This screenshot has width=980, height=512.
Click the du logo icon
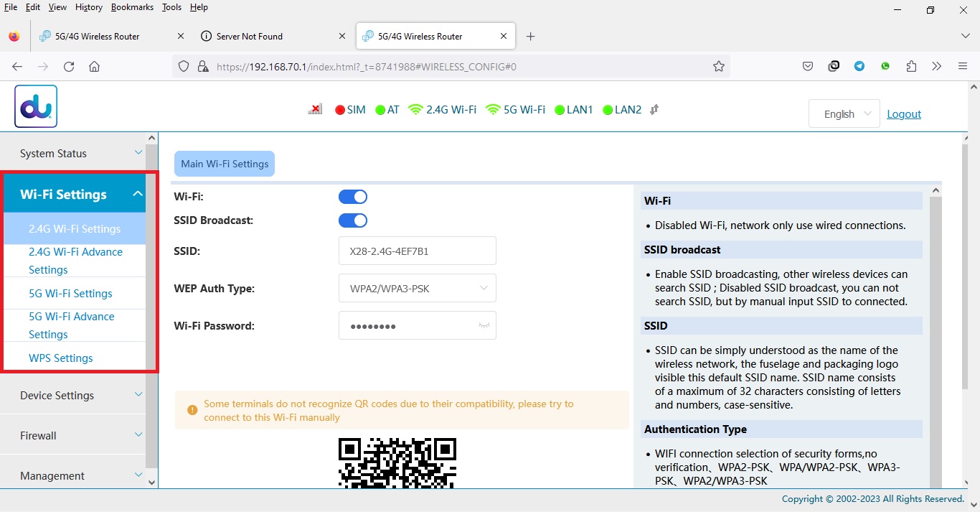36,107
